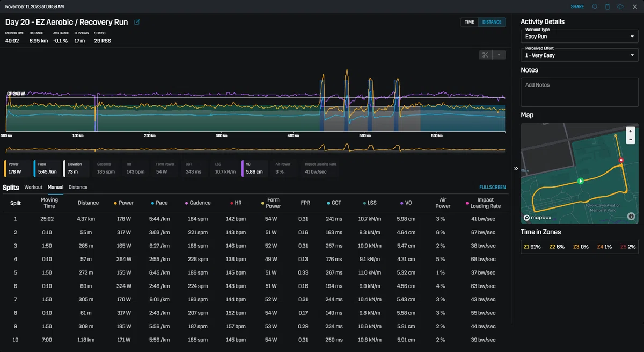Open the edit title icon beside run name
The width and height of the screenshot is (644, 352).
tap(137, 23)
